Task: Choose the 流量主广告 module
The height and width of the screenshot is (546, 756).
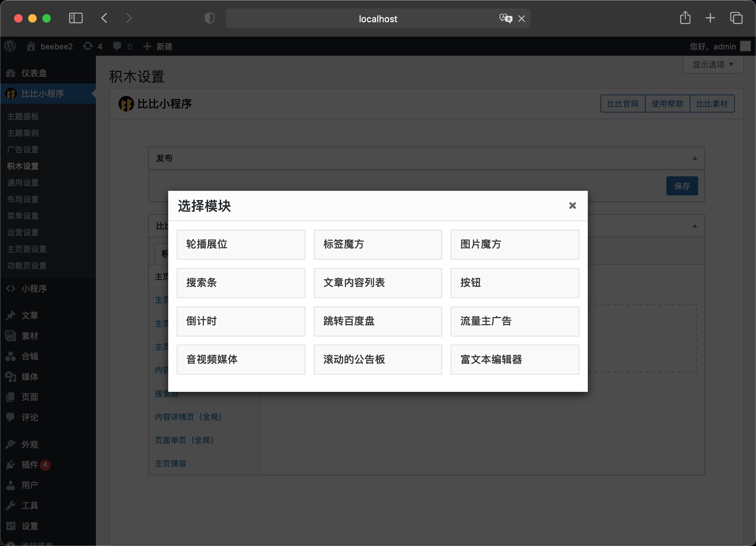Action: pyautogui.click(x=515, y=321)
